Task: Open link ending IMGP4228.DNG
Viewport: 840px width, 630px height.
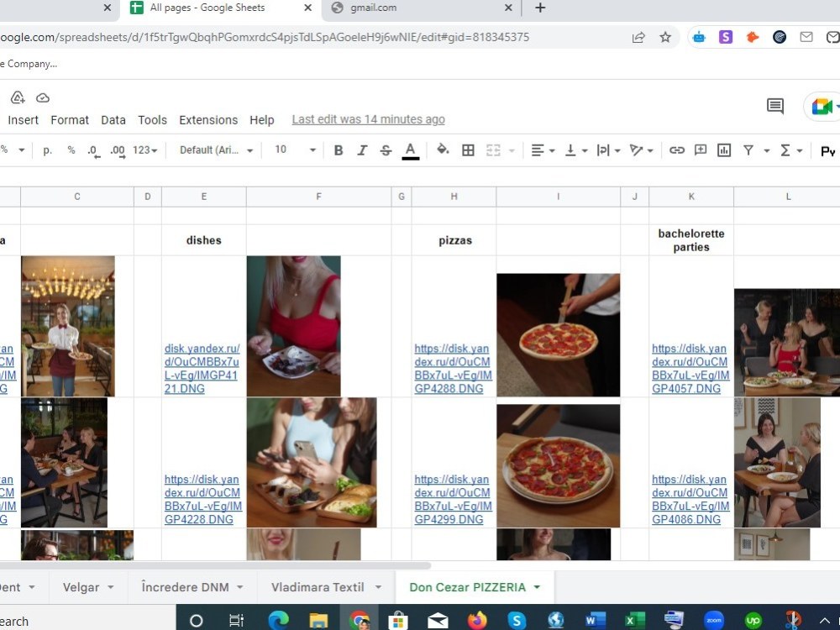Action: point(203,499)
